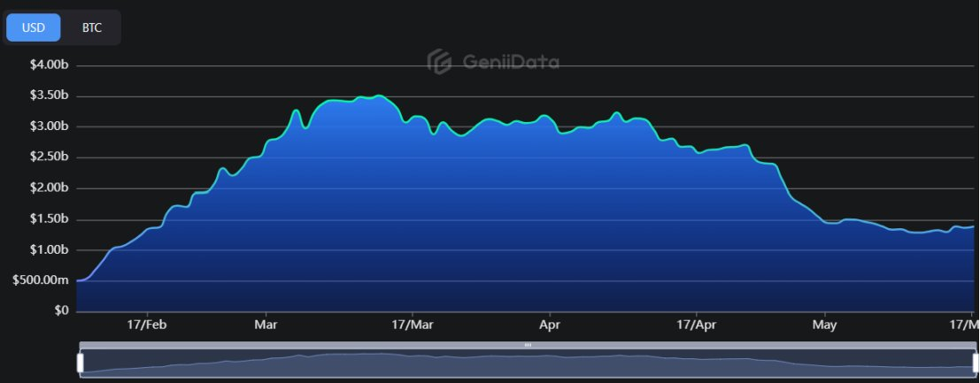Click the middle of the range slider preview
980x383 pixels.
pos(528,364)
